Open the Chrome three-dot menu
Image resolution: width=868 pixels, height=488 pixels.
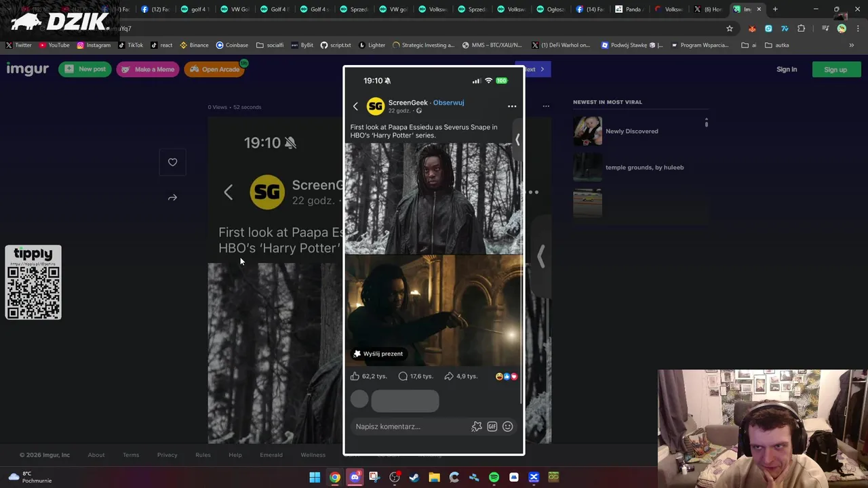(x=858, y=28)
